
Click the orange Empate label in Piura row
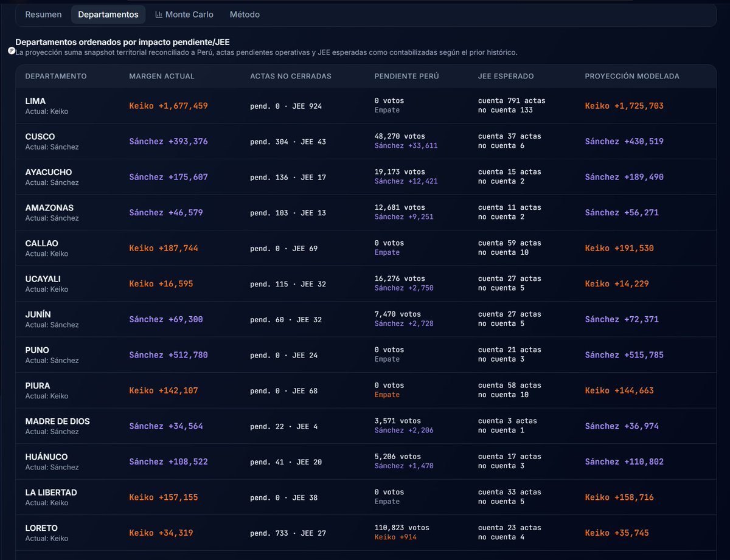coord(387,395)
